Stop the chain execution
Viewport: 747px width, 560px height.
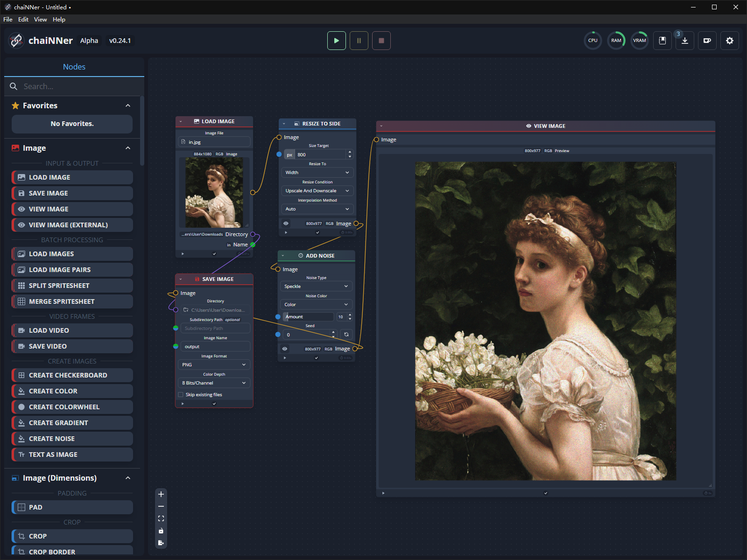tap(381, 41)
